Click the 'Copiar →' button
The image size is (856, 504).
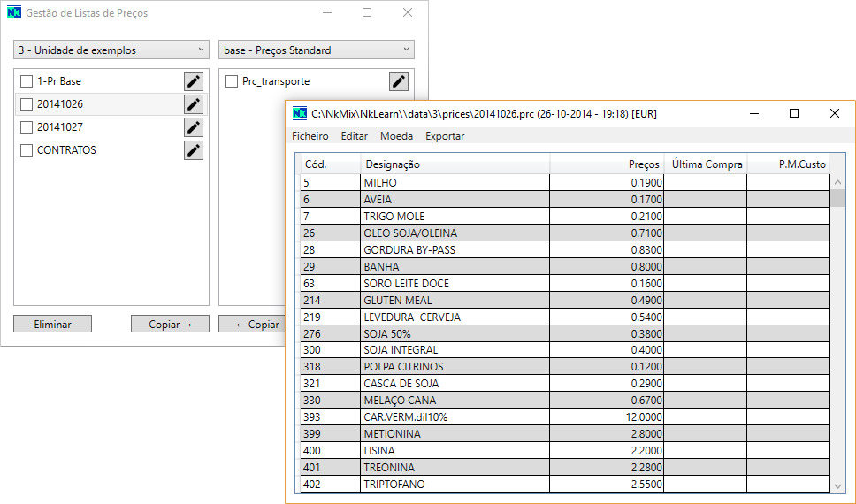pyautogui.click(x=170, y=325)
